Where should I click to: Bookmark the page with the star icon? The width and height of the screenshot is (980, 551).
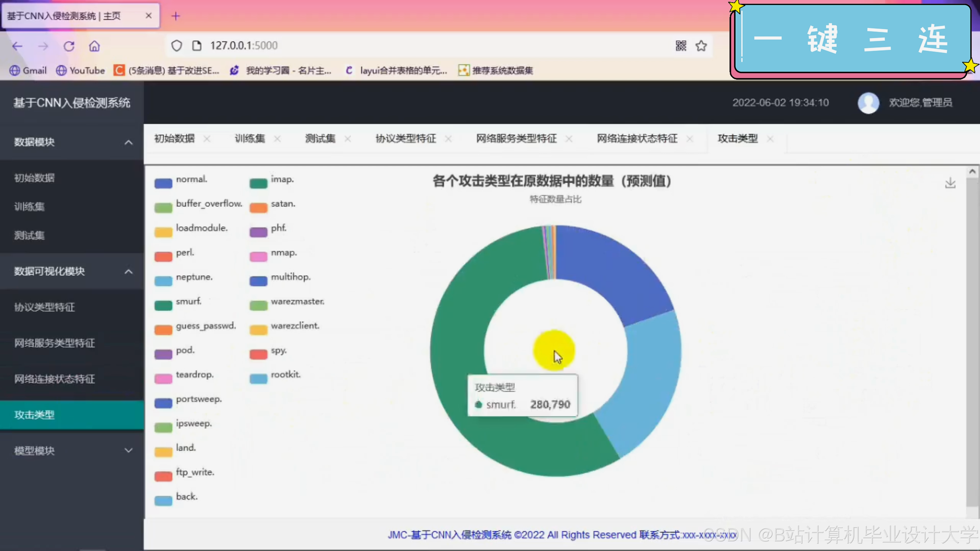pyautogui.click(x=701, y=46)
